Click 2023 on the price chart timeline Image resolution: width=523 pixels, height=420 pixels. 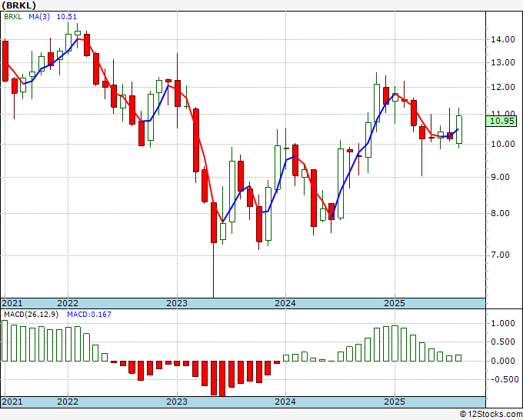177,303
